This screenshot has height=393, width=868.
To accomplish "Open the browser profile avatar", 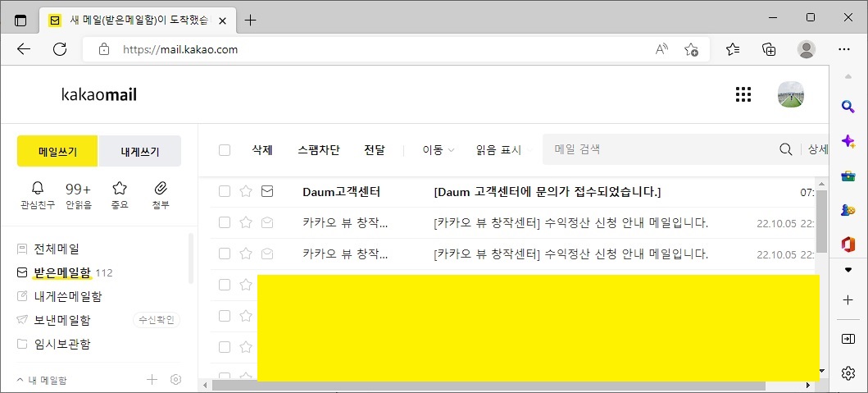I will (x=807, y=49).
